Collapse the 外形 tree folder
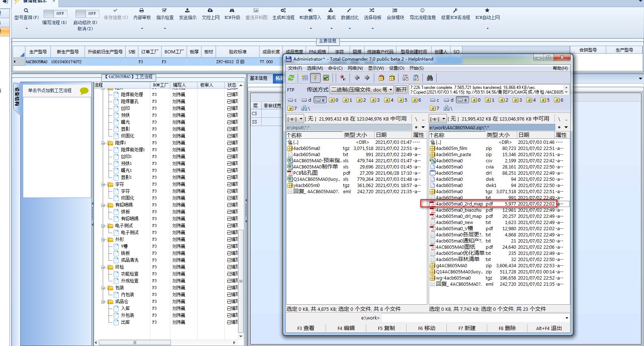The width and height of the screenshot is (644, 346). (103, 240)
